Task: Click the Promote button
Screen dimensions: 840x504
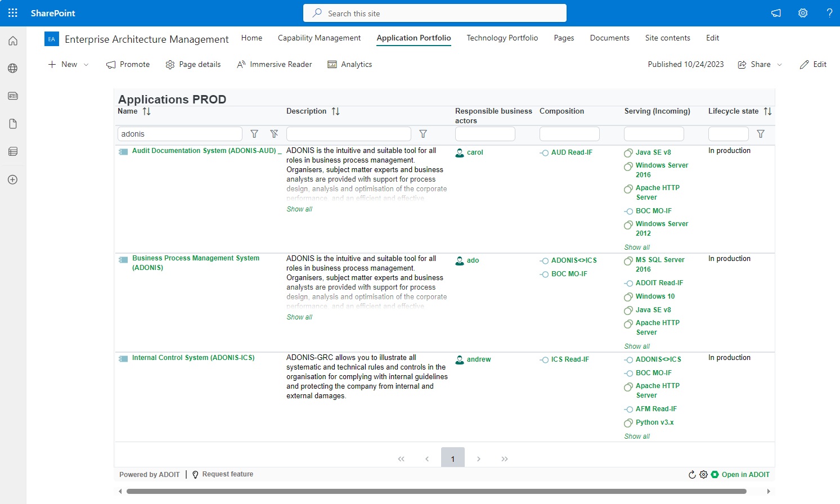Action: [x=128, y=65]
